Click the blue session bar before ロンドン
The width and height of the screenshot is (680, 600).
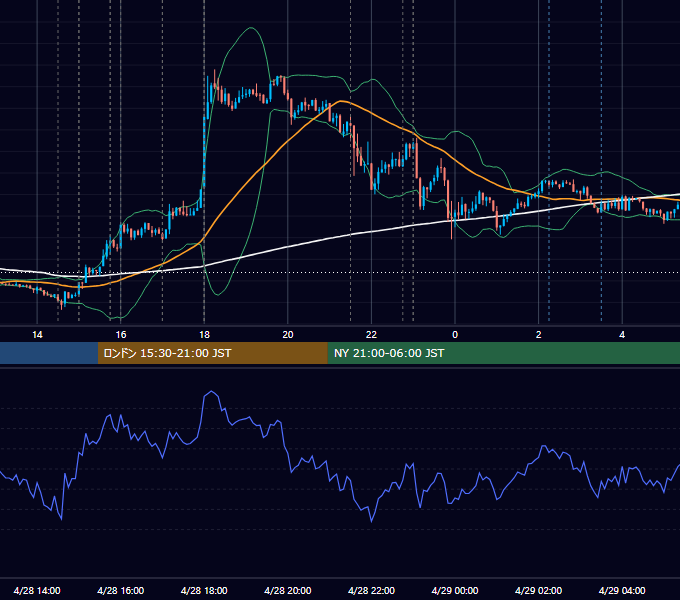(49, 353)
